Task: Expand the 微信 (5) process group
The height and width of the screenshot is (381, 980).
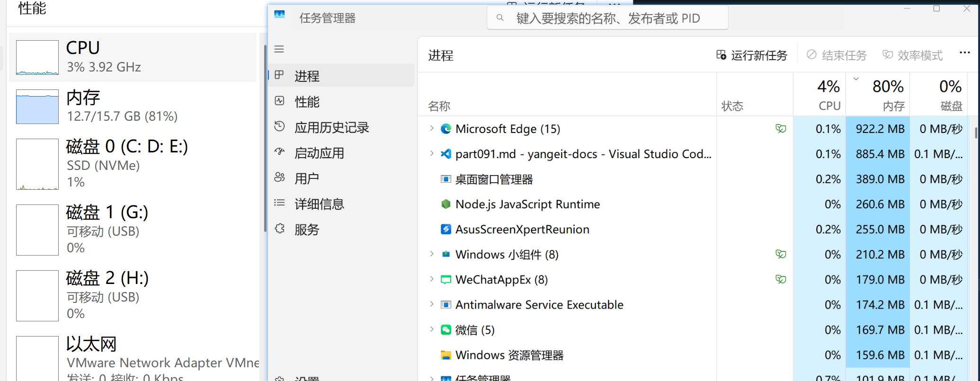Action: pyautogui.click(x=431, y=329)
